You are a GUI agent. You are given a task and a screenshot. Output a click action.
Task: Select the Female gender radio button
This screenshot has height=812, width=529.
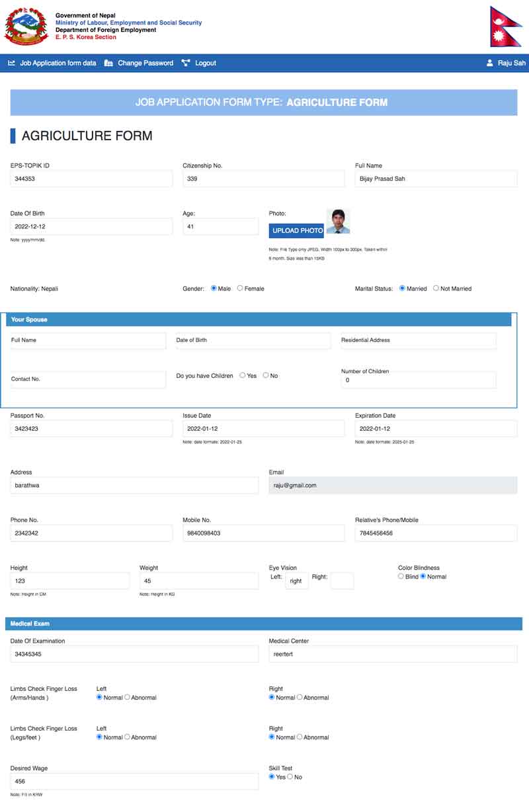coord(240,289)
